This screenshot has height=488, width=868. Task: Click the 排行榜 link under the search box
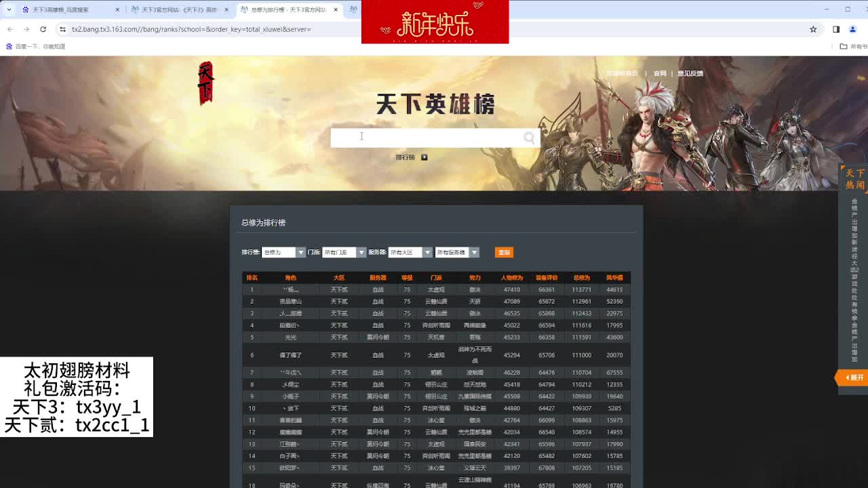(406, 157)
